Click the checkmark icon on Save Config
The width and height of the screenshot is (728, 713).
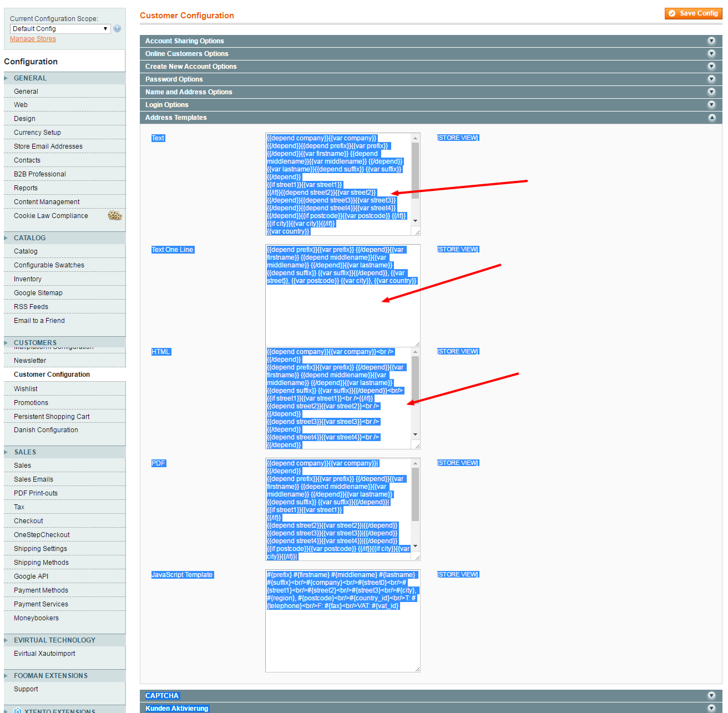point(671,13)
